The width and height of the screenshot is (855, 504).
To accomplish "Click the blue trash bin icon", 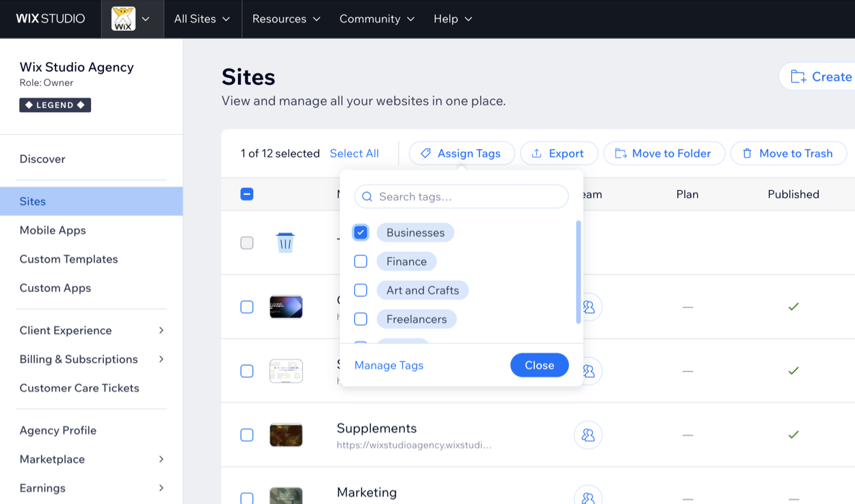I will (x=285, y=242).
